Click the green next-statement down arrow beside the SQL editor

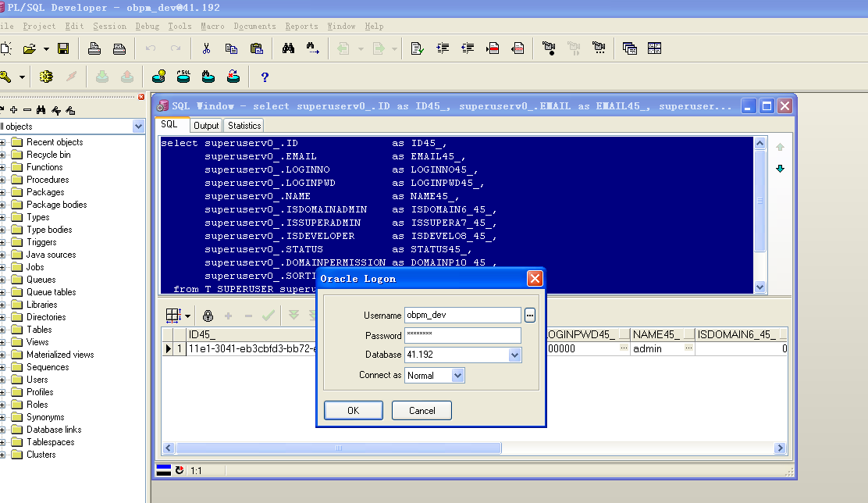tap(780, 169)
